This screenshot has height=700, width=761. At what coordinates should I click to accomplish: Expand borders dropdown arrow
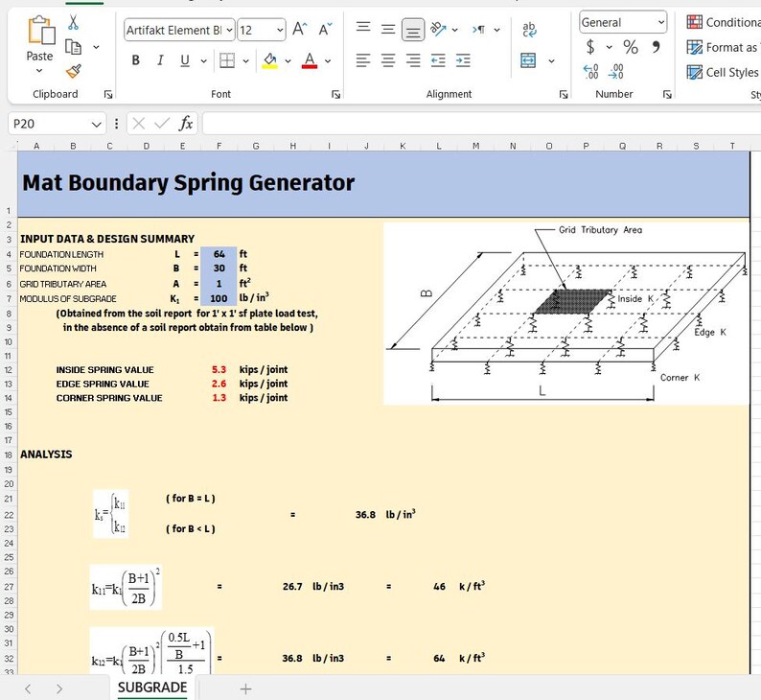click(245, 60)
